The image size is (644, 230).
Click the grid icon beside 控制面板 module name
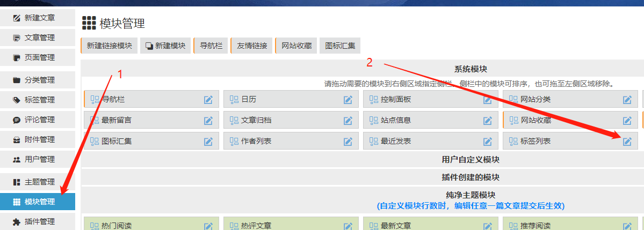pyautogui.click(x=374, y=99)
